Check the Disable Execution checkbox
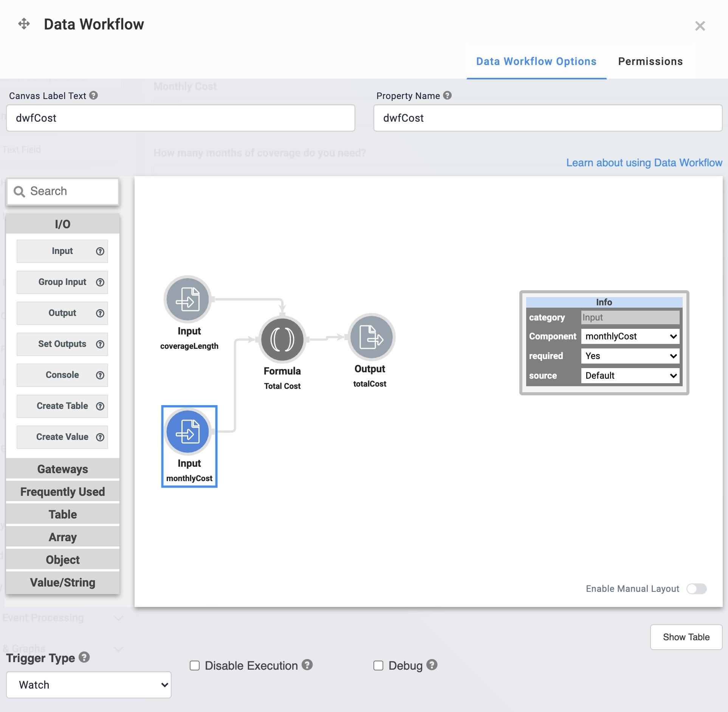 pyautogui.click(x=195, y=666)
